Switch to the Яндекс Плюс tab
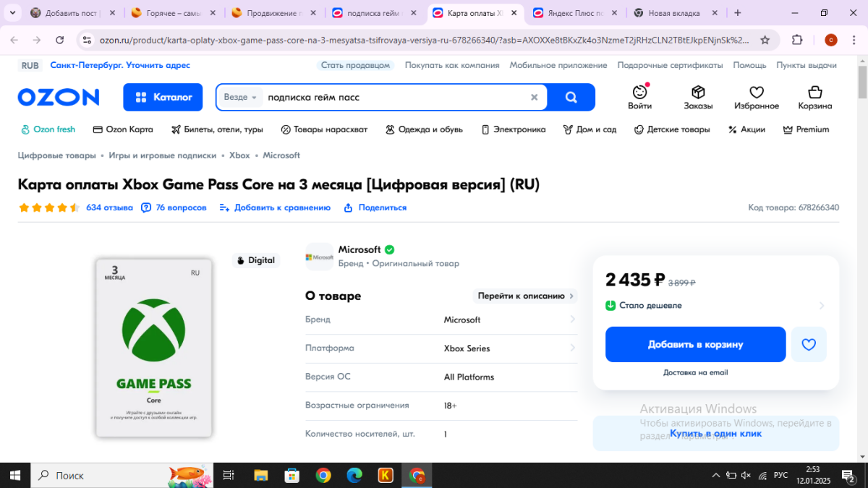This screenshot has height=488, width=868. pos(574,13)
